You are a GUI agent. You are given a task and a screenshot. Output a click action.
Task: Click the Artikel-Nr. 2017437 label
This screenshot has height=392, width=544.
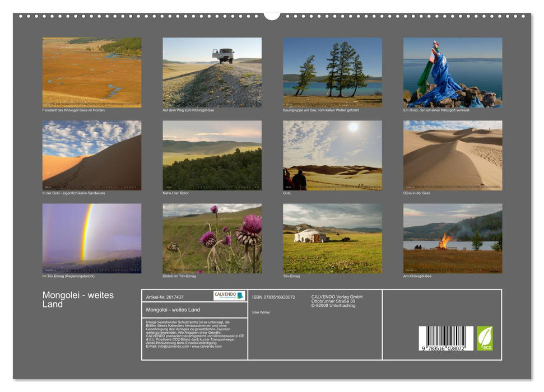coord(166,297)
